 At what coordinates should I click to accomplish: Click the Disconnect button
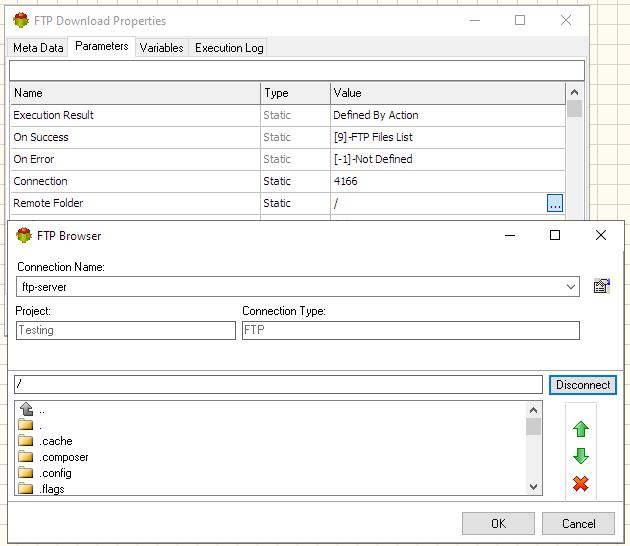[583, 385]
